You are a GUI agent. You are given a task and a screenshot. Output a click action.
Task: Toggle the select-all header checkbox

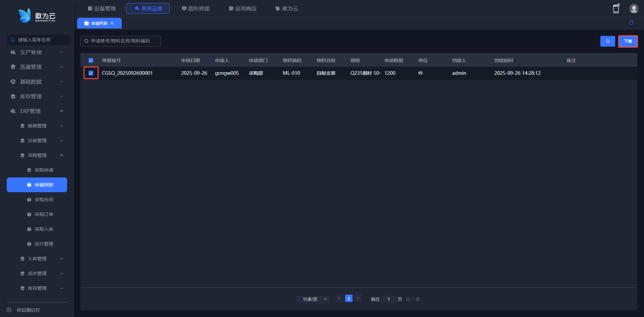point(91,60)
